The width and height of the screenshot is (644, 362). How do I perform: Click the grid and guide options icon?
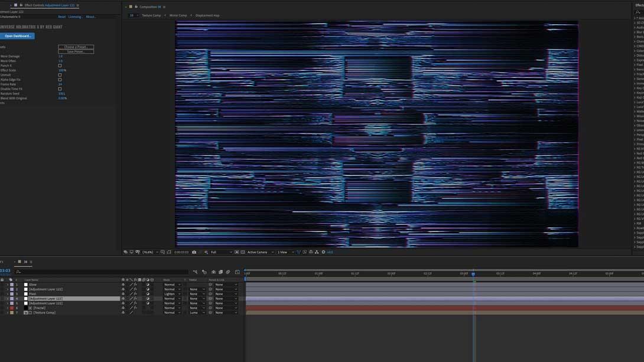[163, 252]
